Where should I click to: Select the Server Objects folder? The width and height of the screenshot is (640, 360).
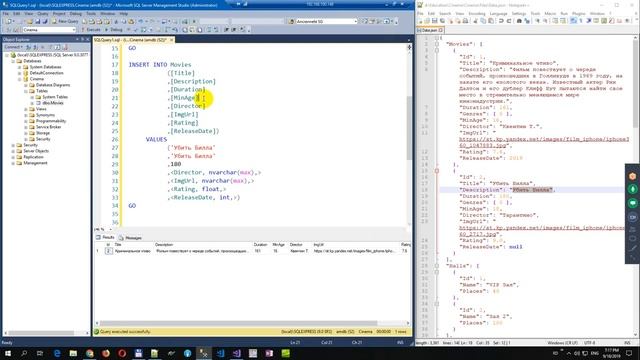click(x=36, y=151)
